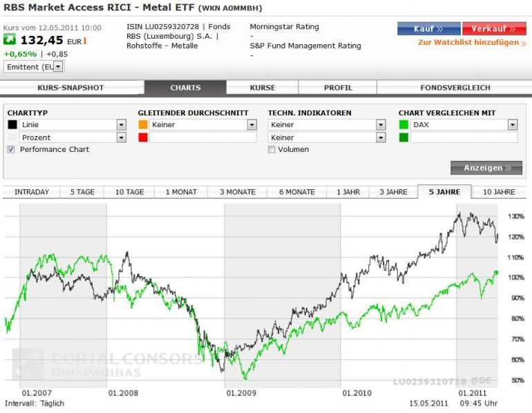Expand first Gleitender Durchschnitt Keiner dropdown

click(251, 125)
